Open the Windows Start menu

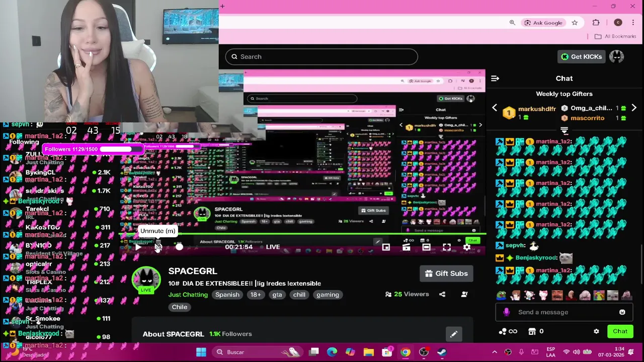[201, 352]
